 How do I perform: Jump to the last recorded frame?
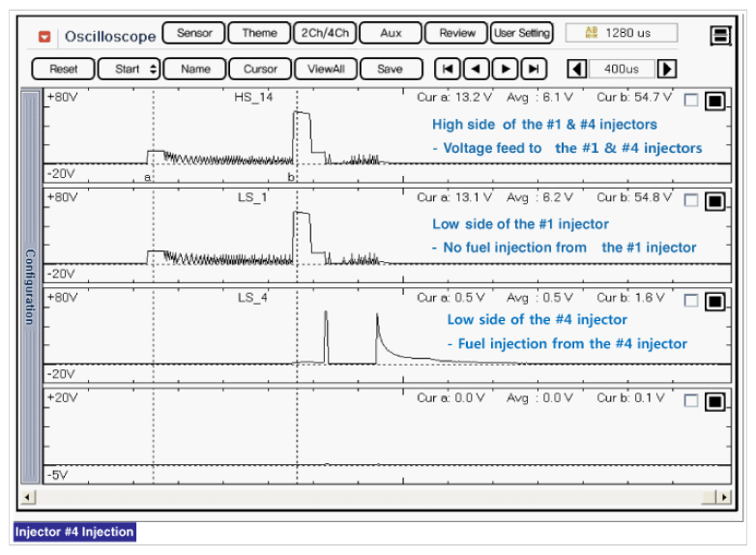[534, 70]
